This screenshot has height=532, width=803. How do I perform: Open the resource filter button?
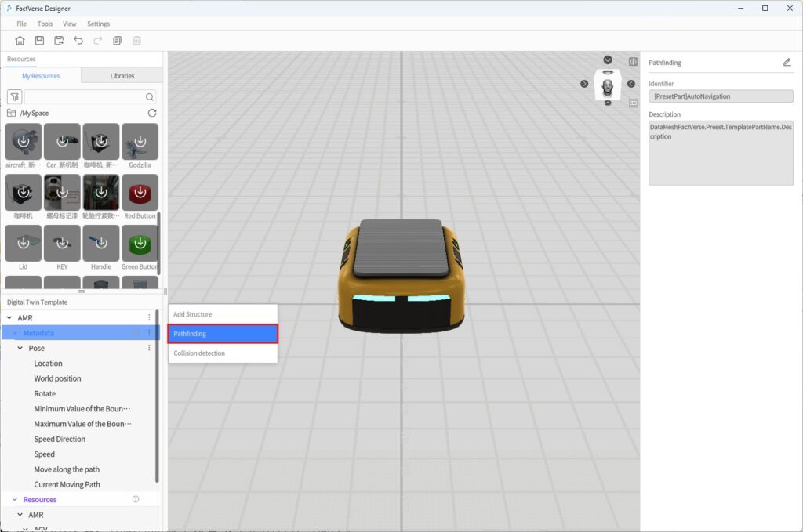point(14,97)
